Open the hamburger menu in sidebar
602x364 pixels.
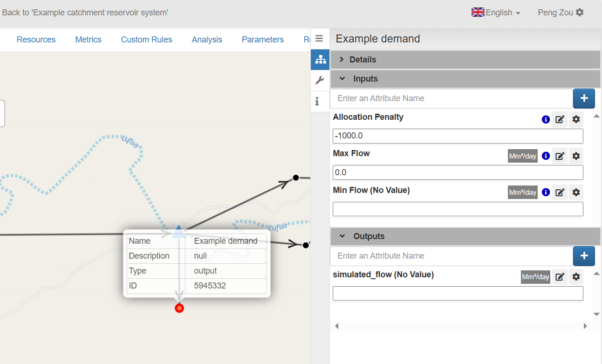click(319, 39)
